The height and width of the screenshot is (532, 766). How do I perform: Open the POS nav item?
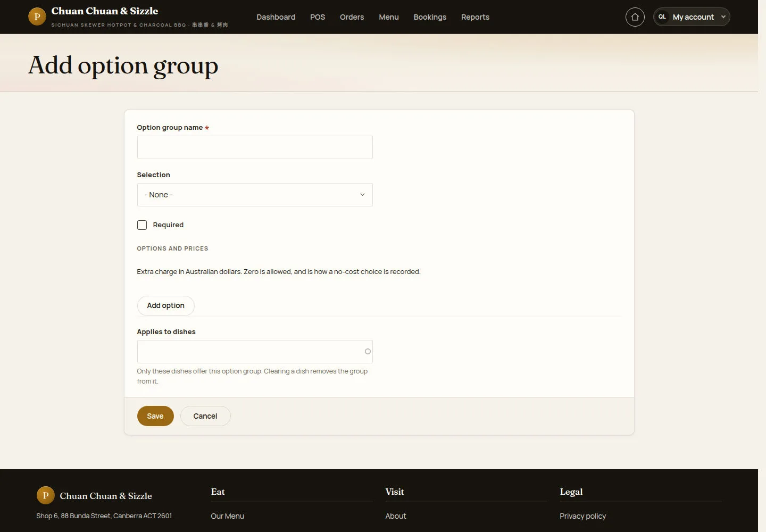(318, 17)
